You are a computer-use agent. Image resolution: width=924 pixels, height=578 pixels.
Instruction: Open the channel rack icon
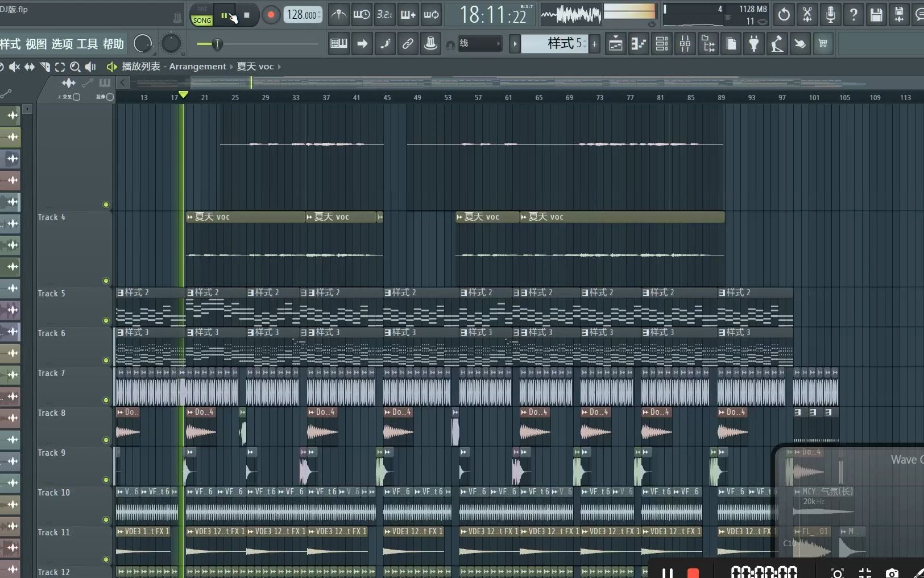662,43
